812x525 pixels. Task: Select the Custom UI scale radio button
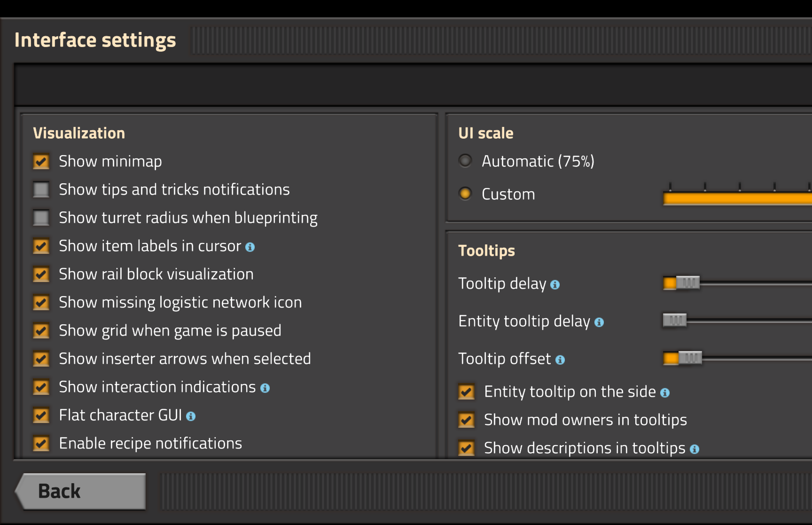tap(465, 194)
